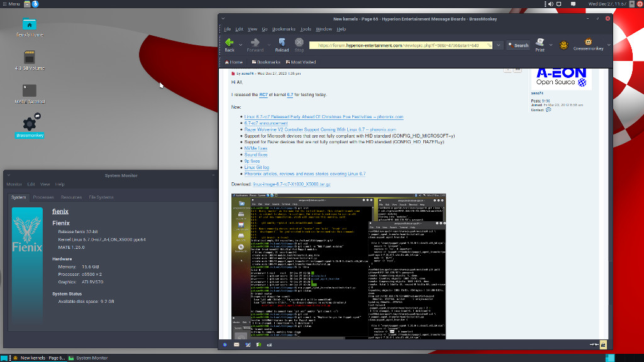
Task: Open the Home bookmark in the bookmarks bar
Action: tap(234, 62)
